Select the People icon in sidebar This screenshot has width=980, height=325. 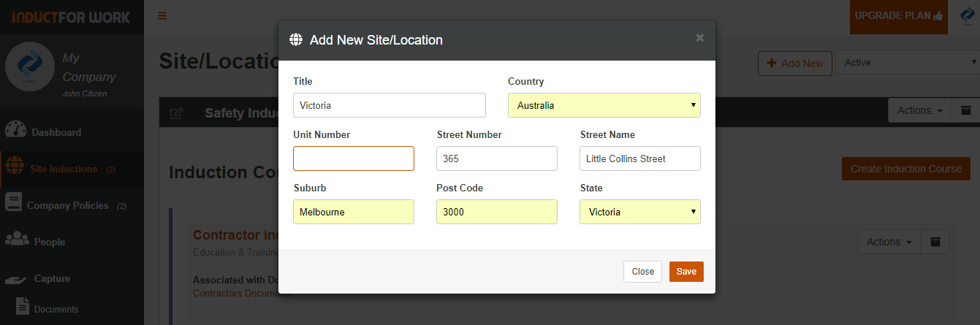click(17, 240)
